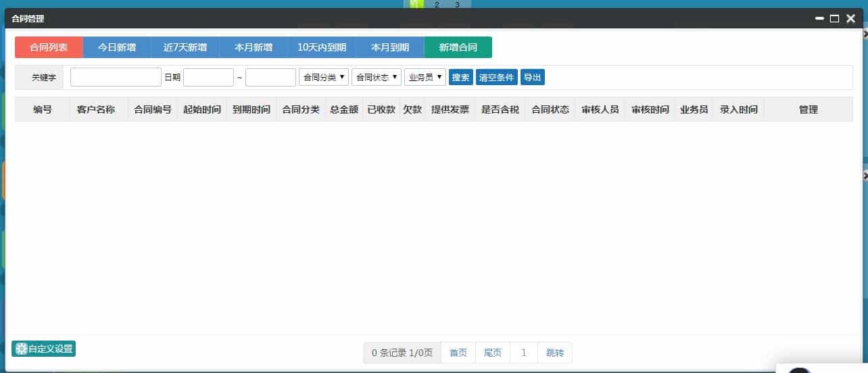
Task: Expand the 业务员 dropdown
Action: (425, 77)
